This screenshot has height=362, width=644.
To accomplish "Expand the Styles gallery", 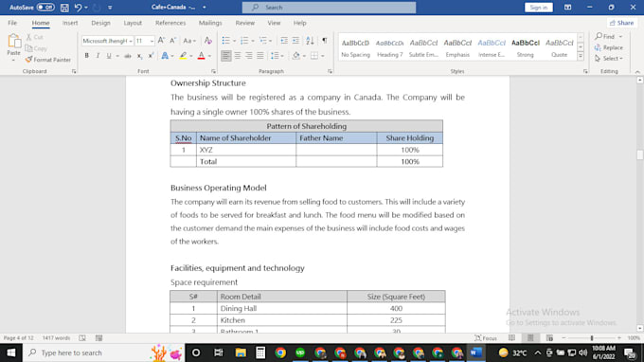I will click(x=581, y=56).
